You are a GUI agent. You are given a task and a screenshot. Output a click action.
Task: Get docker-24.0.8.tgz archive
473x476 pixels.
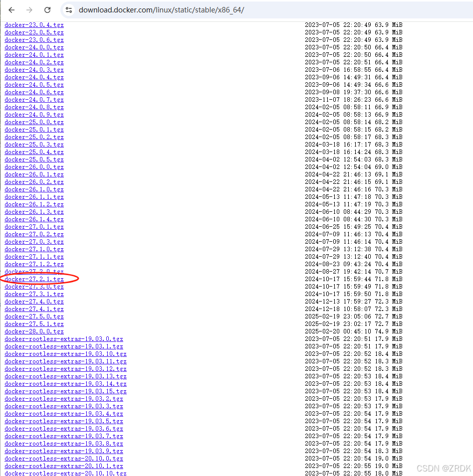pos(34,107)
